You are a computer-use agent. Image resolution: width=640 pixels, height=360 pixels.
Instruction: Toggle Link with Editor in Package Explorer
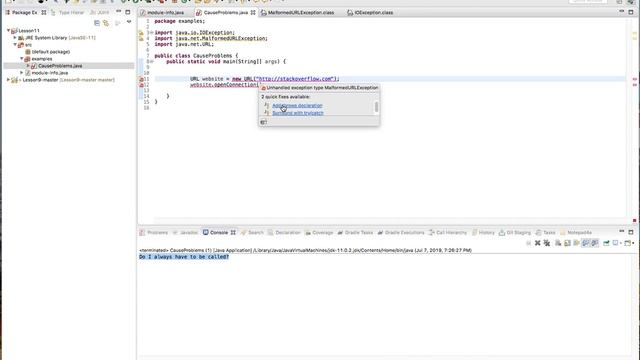[106, 23]
